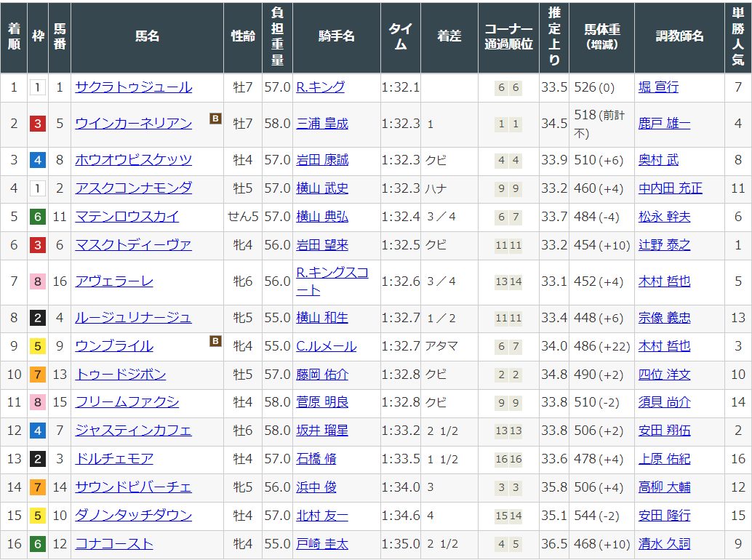Screen dimensions: 752x560
Task: View trainer 奥村 武
Action: coord(658,160)
